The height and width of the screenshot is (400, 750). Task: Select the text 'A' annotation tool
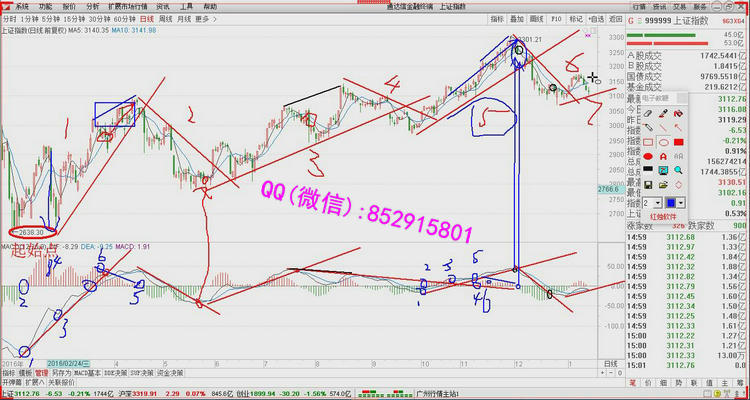coord(663,156)
